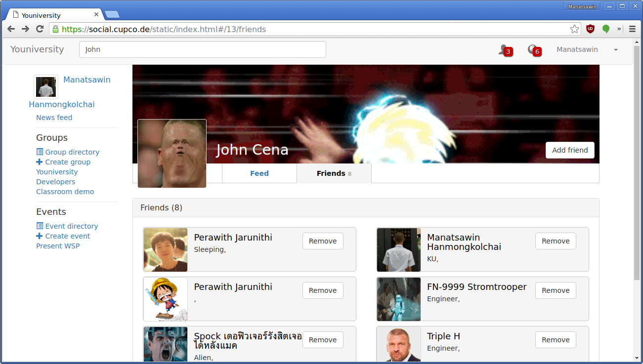Viewport: 643px width, 364px height.
Task: Open FN-9999 Stromtrooper profile name
Action: 477,287
